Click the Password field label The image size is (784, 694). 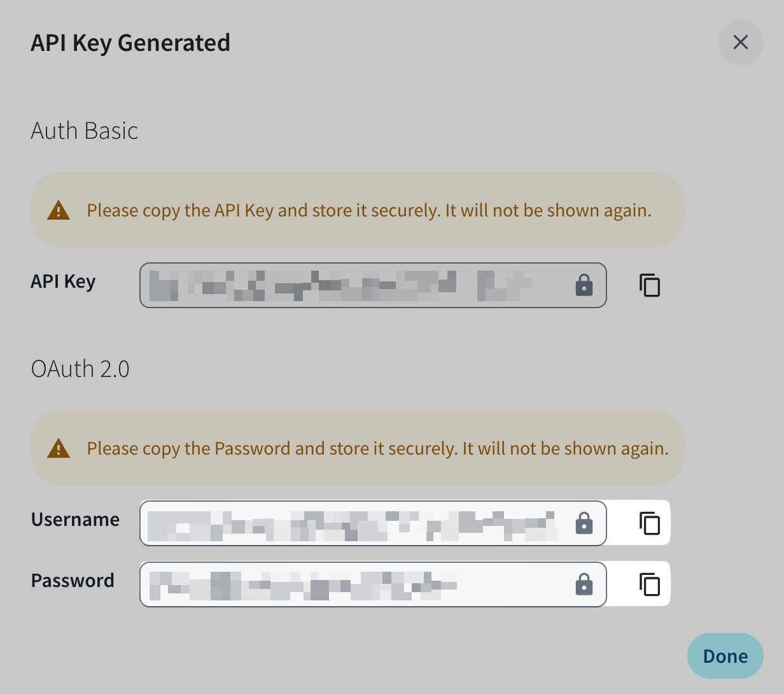click(x=73, y=581)
